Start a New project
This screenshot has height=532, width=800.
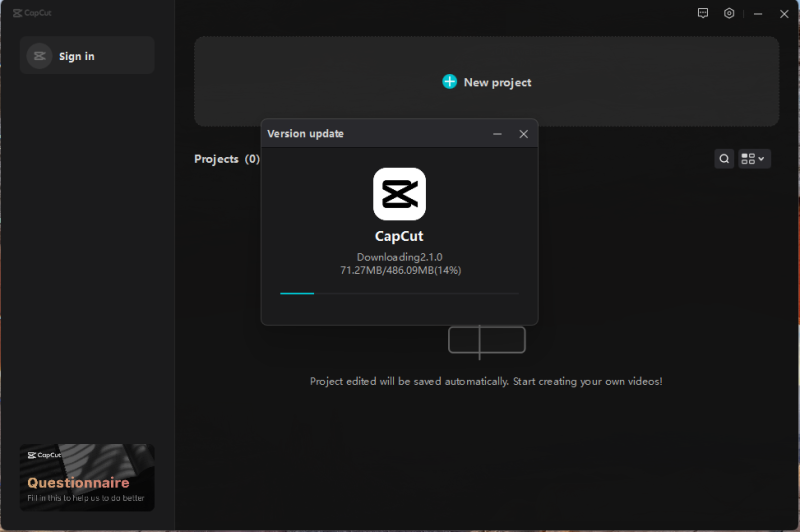click(x=486, y=82)
